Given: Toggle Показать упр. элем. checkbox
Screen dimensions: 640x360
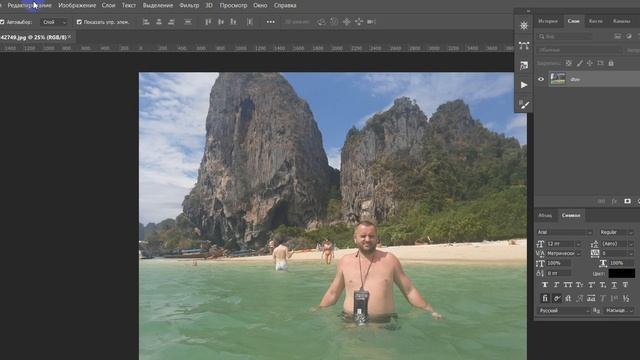Looking at the screenshot, I should click(x=79, y=22).
